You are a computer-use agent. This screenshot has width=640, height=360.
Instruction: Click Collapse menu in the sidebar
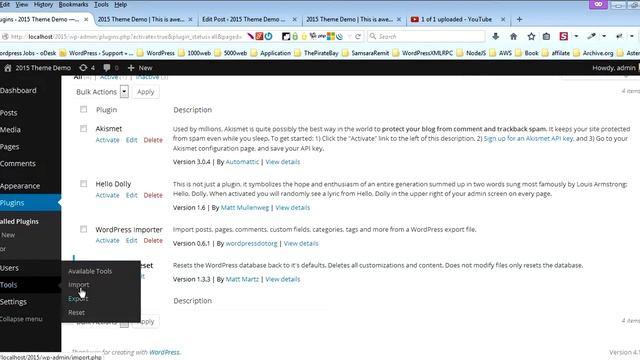pos(21,319)
